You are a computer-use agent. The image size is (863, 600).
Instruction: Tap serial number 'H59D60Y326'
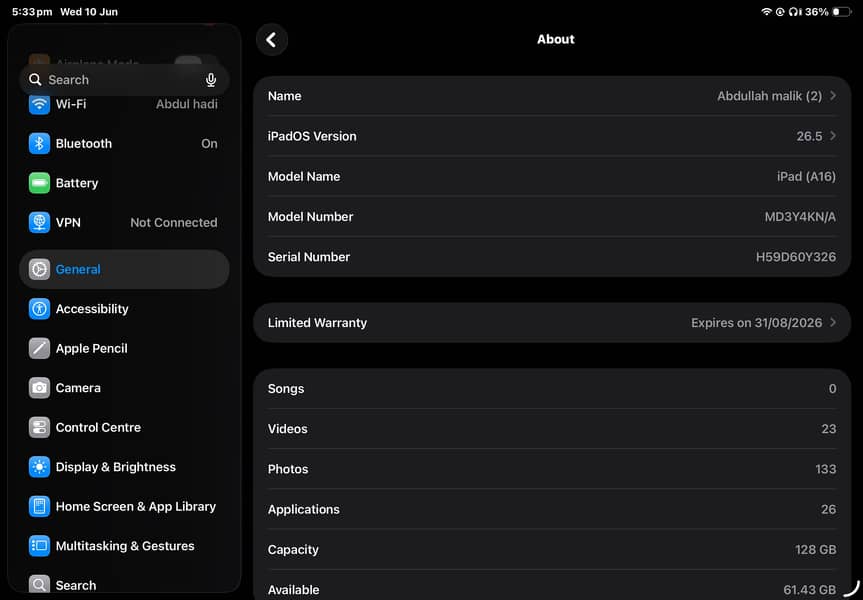point(795,257)
